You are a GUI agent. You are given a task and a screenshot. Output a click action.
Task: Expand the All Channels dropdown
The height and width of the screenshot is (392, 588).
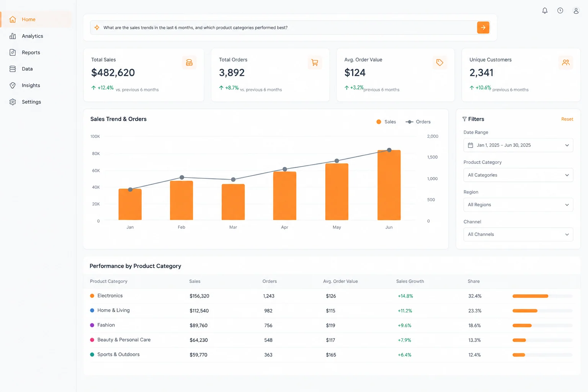coord(518,234)
